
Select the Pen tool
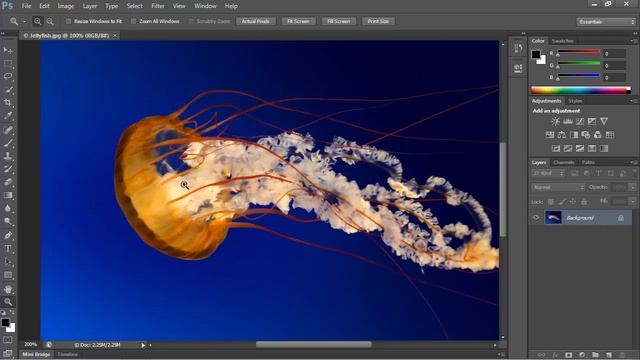point(8,236)
